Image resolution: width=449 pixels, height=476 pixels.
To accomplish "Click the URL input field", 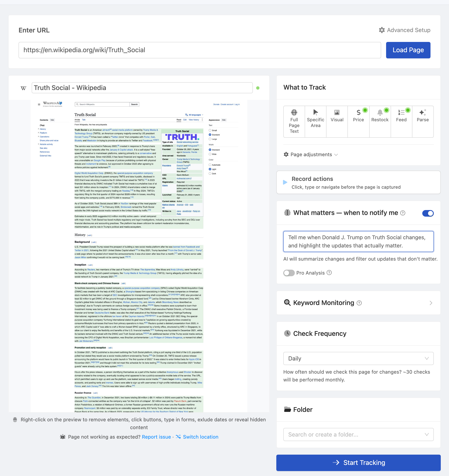I will click(x=200, y=50).
